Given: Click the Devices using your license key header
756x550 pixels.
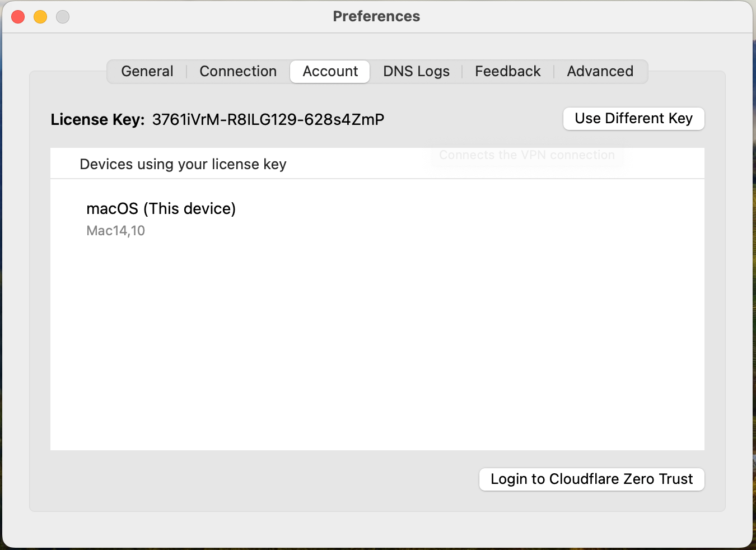Looking at the screenshot, I should (x=183, y=164).
